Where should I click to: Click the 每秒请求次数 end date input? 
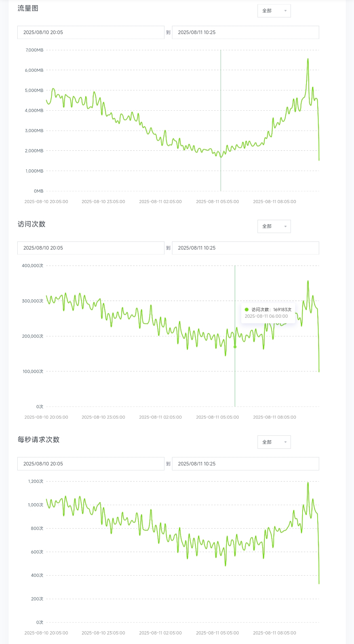[245, 464]
